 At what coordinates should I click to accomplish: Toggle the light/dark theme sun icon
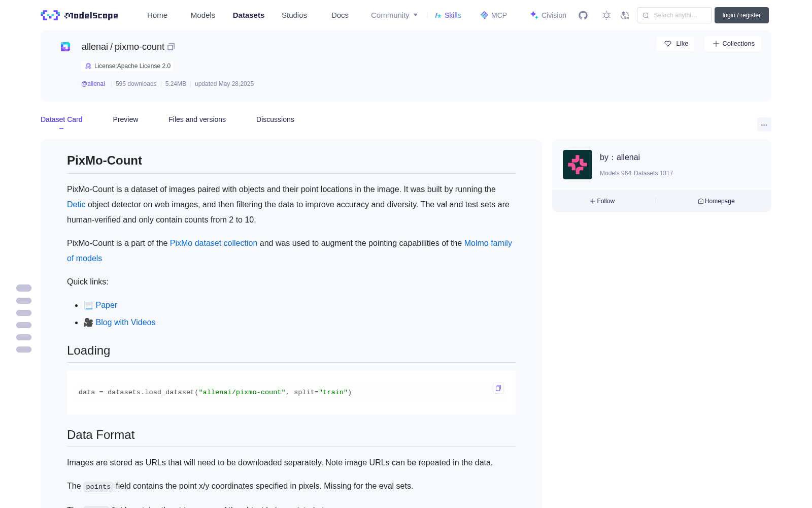pyautogui.click(x=606, y=15)
